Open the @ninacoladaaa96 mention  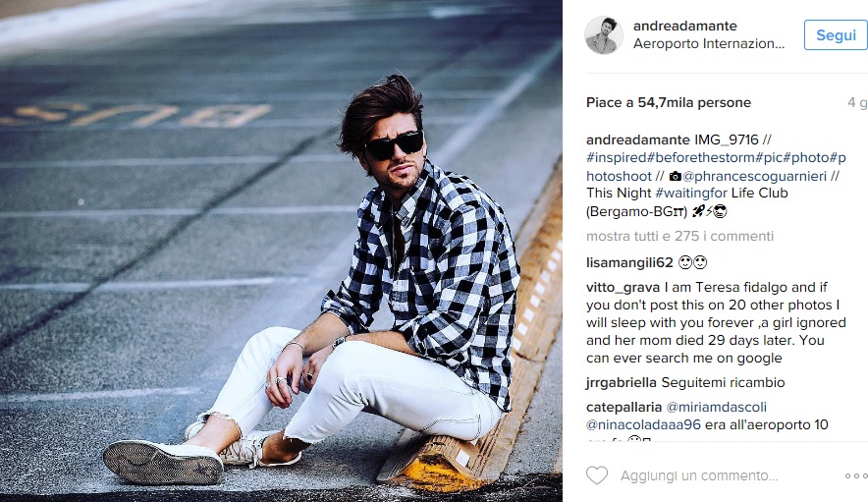point(643,425)
